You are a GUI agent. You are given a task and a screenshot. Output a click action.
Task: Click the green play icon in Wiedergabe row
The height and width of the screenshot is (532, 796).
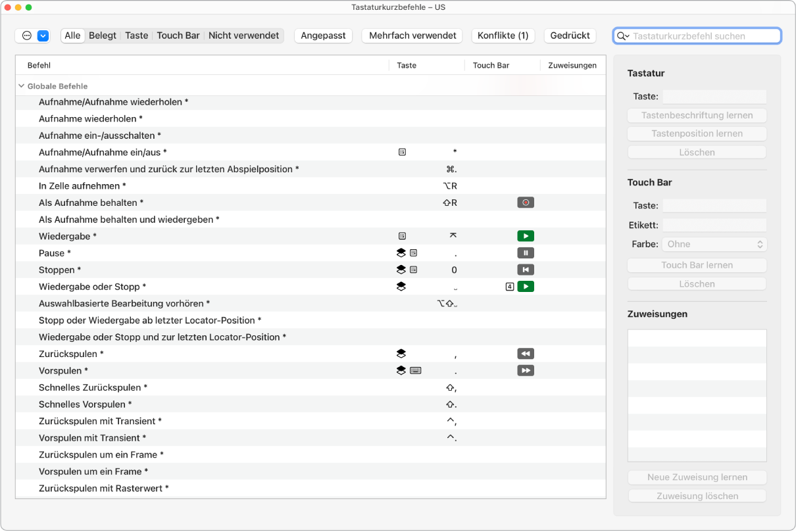point(526,236)
